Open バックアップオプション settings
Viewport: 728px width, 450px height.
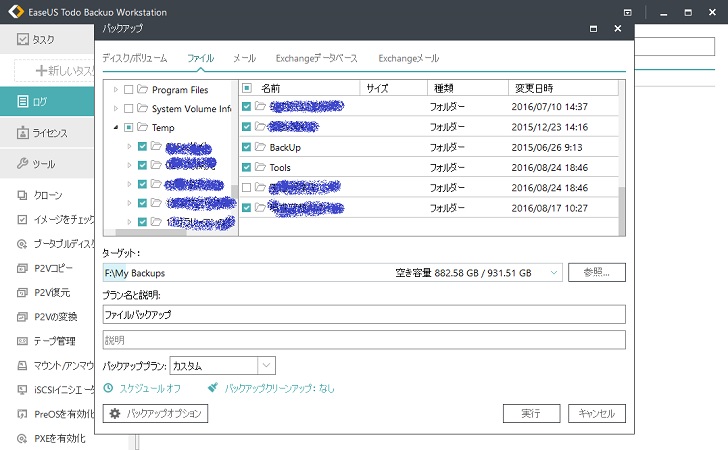tap(155, 413)
